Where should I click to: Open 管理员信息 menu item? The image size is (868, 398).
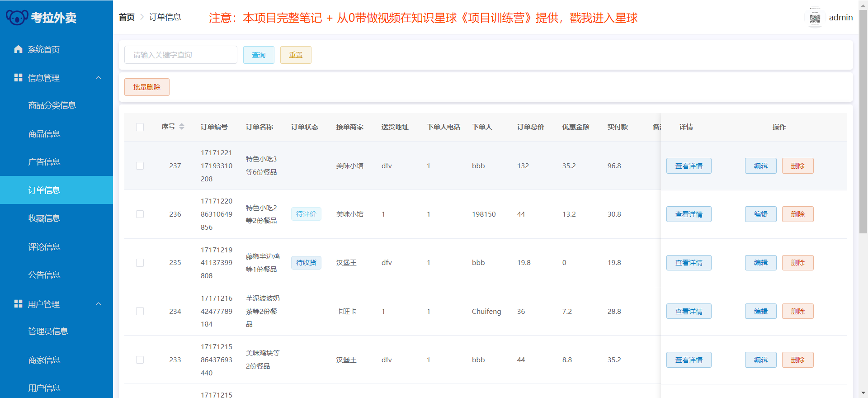[x=57, y=332]
